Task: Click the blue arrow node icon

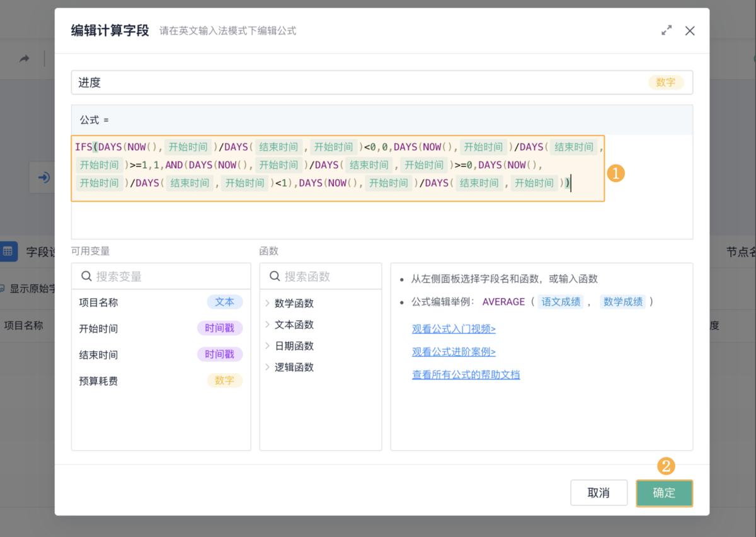Action: pyautogui.click(x=44, y=178)
